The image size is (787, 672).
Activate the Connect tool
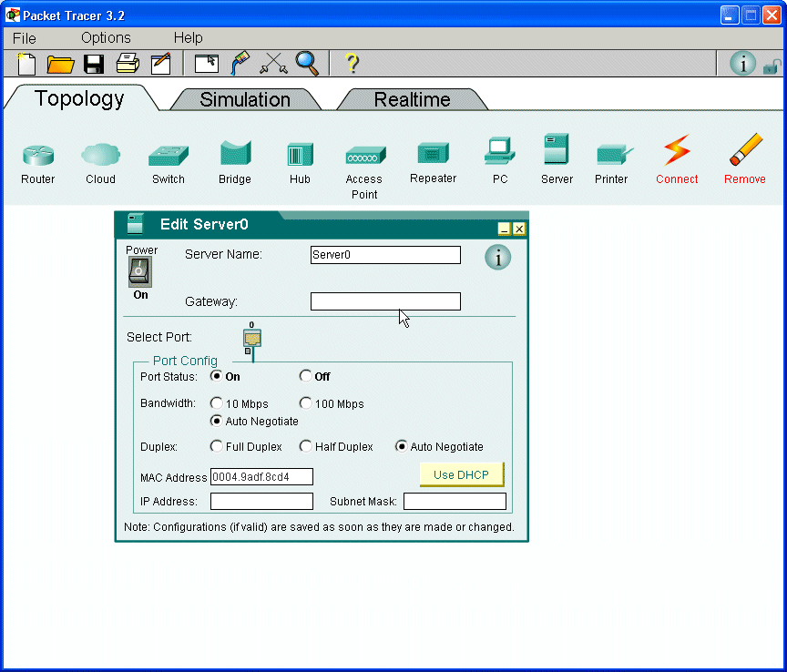(677, 158)
